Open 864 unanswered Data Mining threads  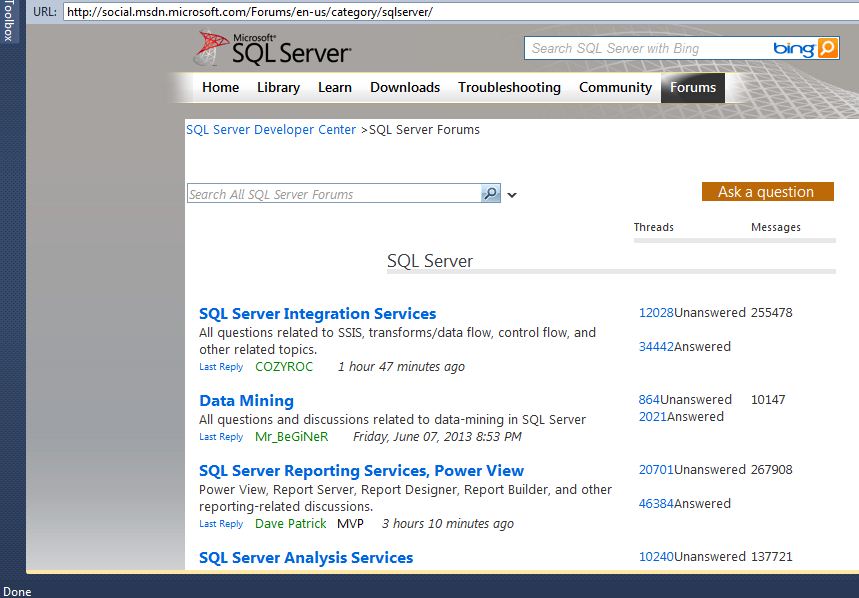pos(649,400)
